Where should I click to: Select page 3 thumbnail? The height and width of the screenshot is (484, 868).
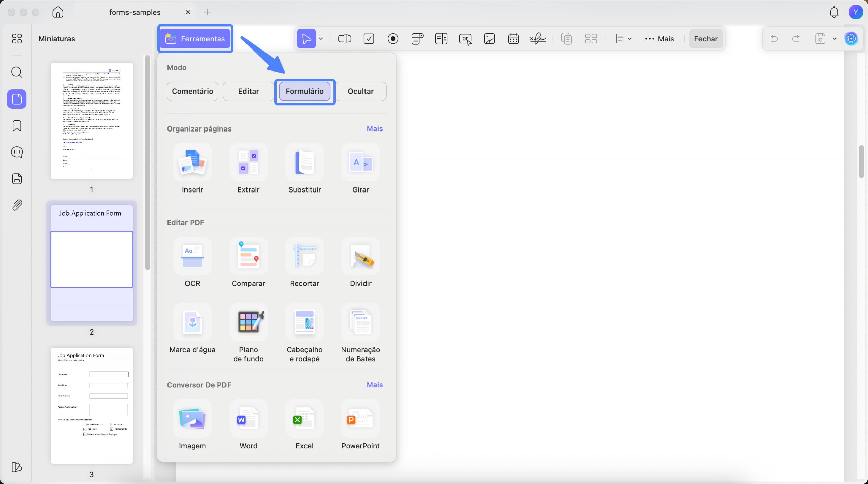[92, 406]
